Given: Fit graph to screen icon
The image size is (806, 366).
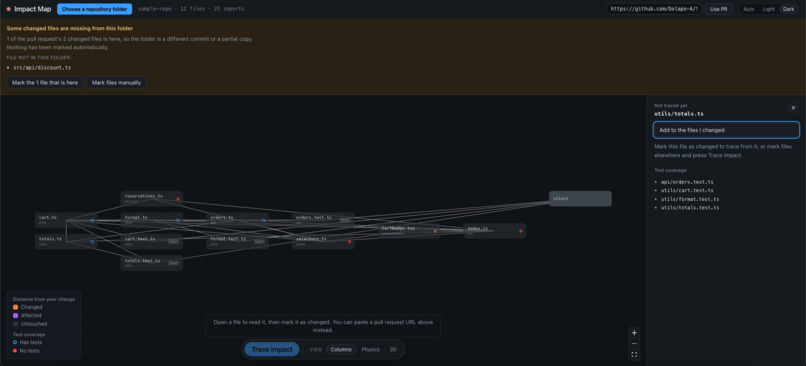Looking at the screenshot, I should tap(634, 354).
